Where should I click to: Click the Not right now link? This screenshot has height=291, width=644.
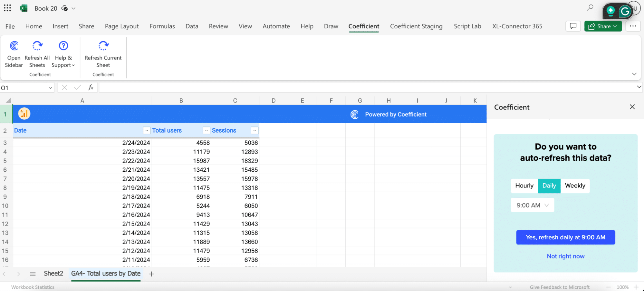coord(565,256)
